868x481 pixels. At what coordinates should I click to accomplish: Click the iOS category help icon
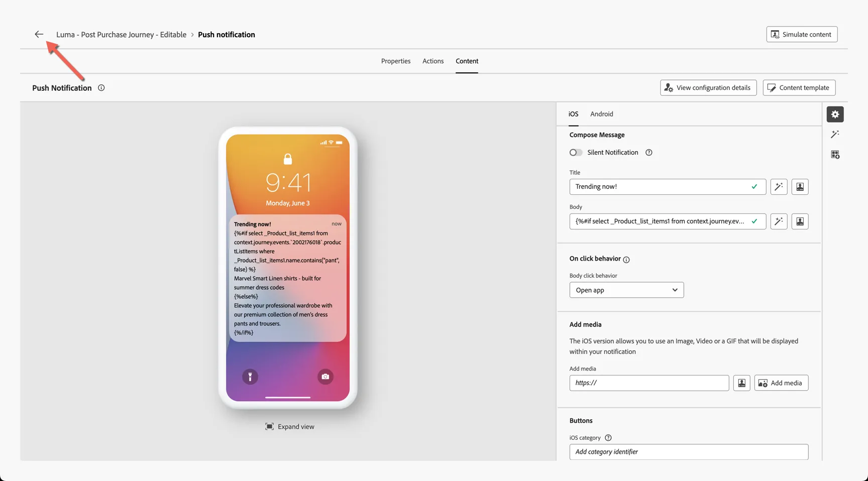(x=608, y=438)
